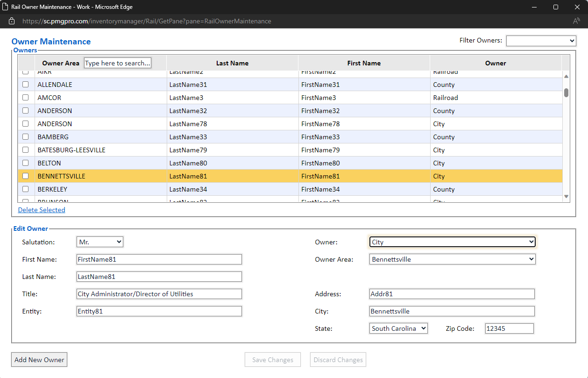Focus the Owner Area search box
The height and width of the screenshot is (378, 588).
tap(118, 63)
